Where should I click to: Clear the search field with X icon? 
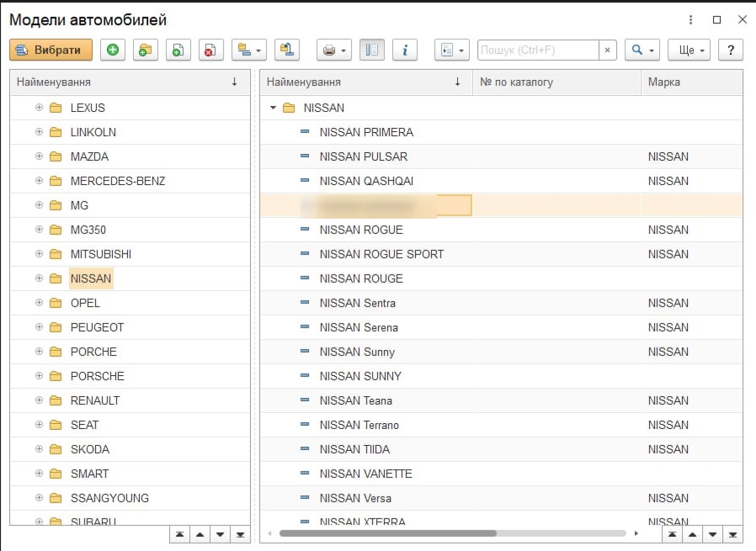[608, 50]
